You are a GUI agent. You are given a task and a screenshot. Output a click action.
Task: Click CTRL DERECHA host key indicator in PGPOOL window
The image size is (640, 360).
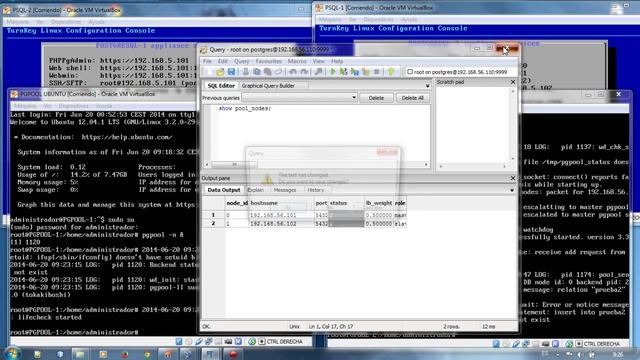(284, 342)
